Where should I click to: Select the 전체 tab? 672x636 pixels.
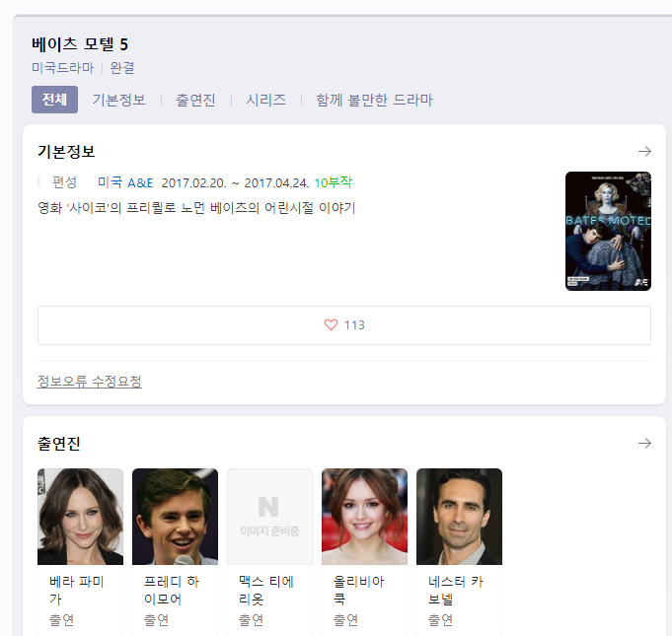pyautogui.click(x=54, y=100)
